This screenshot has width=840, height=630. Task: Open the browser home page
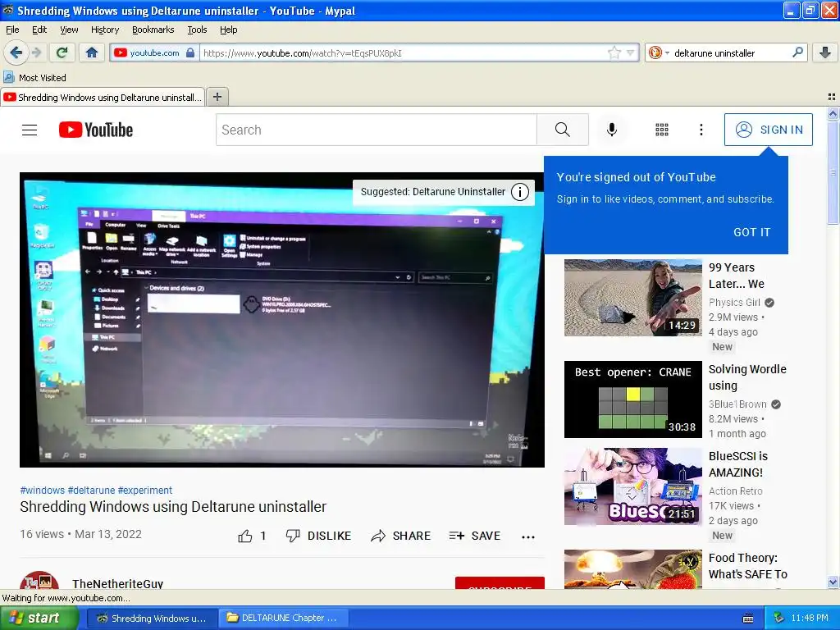tap(92, 52)
